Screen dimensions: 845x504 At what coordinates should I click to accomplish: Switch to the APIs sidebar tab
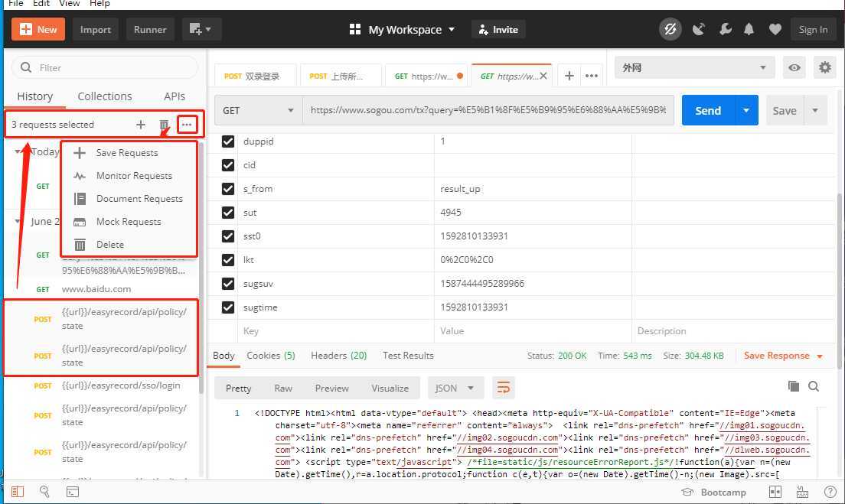[x=174, y=96]
